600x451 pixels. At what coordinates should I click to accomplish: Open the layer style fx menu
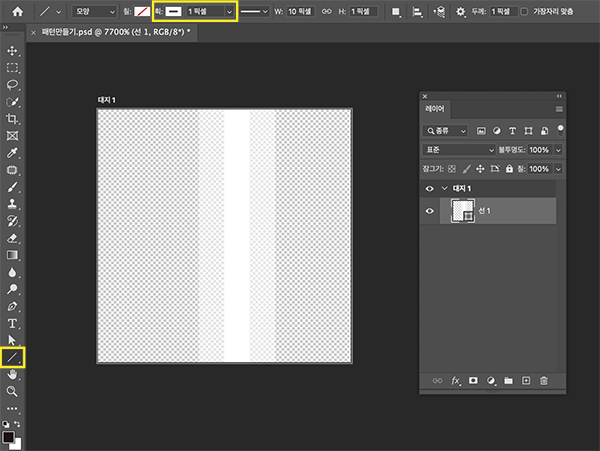coord(455,381)
